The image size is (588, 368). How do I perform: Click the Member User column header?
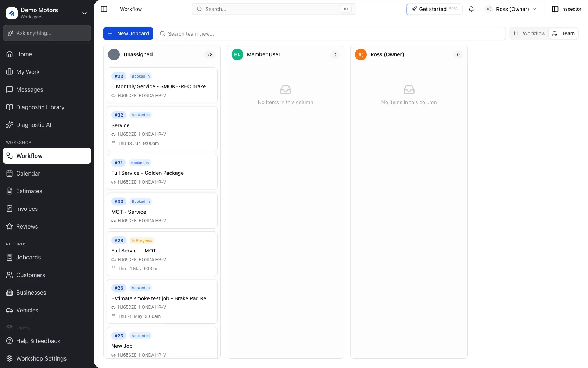(286, 54)
